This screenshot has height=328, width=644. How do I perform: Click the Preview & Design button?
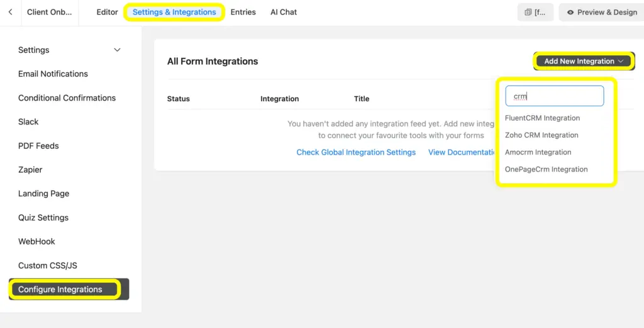(602, 13)
